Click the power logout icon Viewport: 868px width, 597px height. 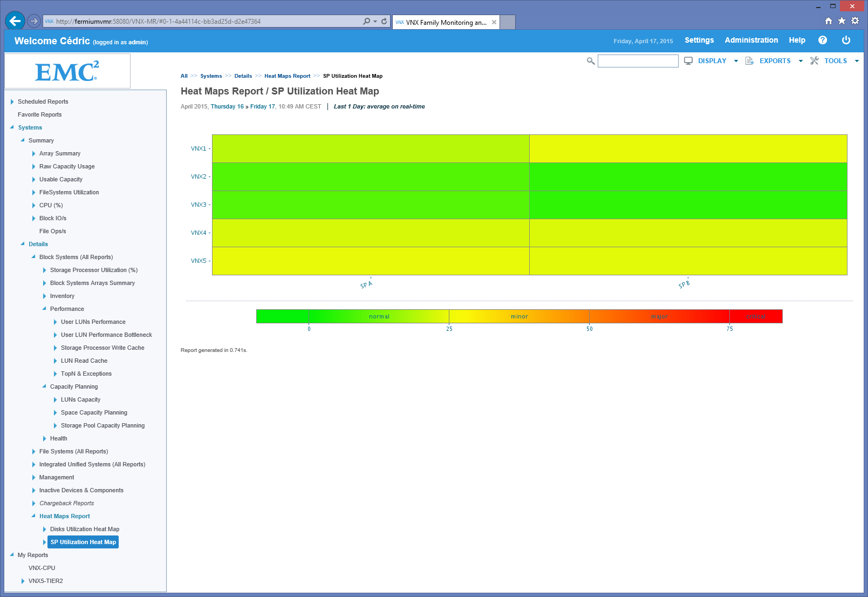pyautogui.click(x=846, y=40)
